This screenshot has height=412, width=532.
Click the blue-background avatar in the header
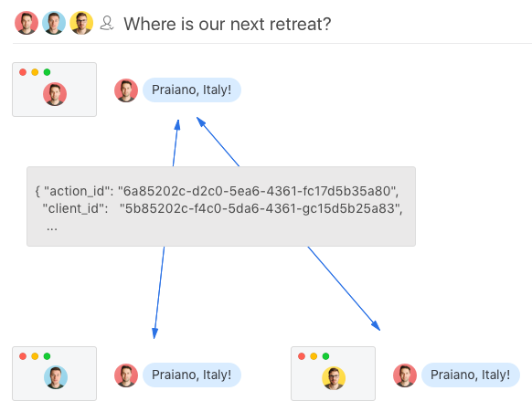(x=54, y=23)
